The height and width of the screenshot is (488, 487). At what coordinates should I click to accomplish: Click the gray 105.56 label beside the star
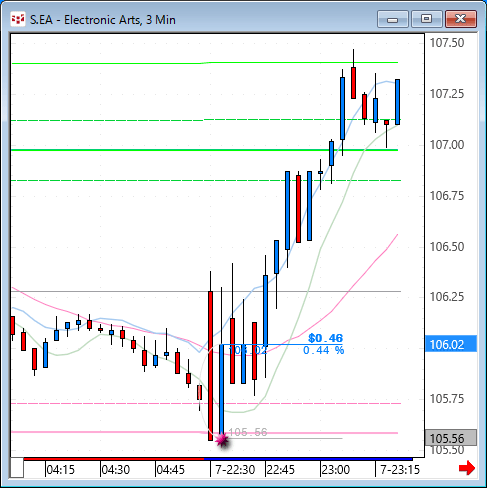pos(248,432)
